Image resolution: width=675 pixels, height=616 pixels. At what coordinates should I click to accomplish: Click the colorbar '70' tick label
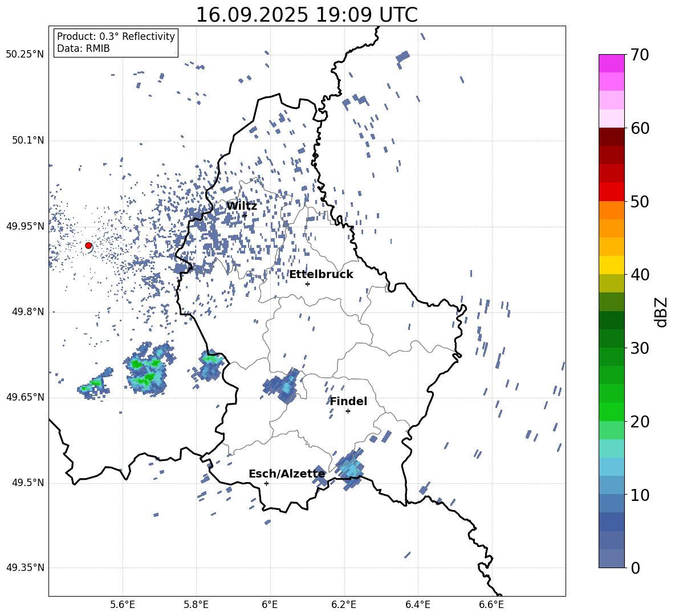click(640, 55)
